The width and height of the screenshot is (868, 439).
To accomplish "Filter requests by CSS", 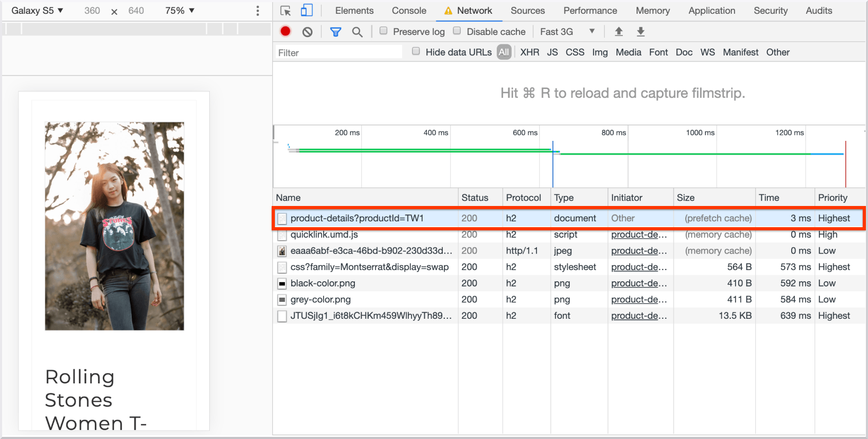I will 575,52.
